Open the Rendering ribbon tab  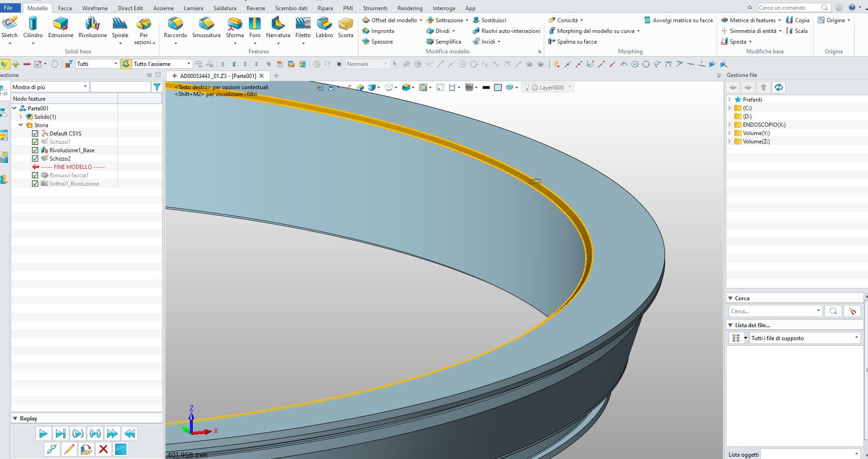410,8
